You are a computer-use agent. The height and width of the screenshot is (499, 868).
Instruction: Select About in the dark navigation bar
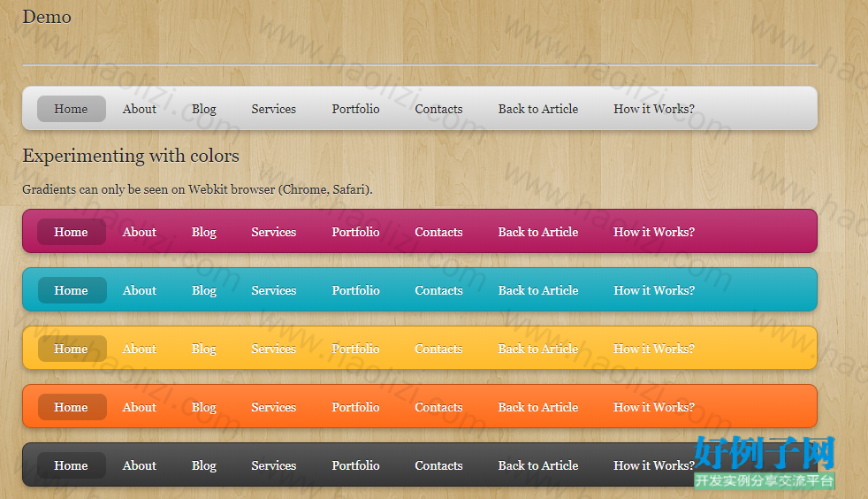point(140,465)
